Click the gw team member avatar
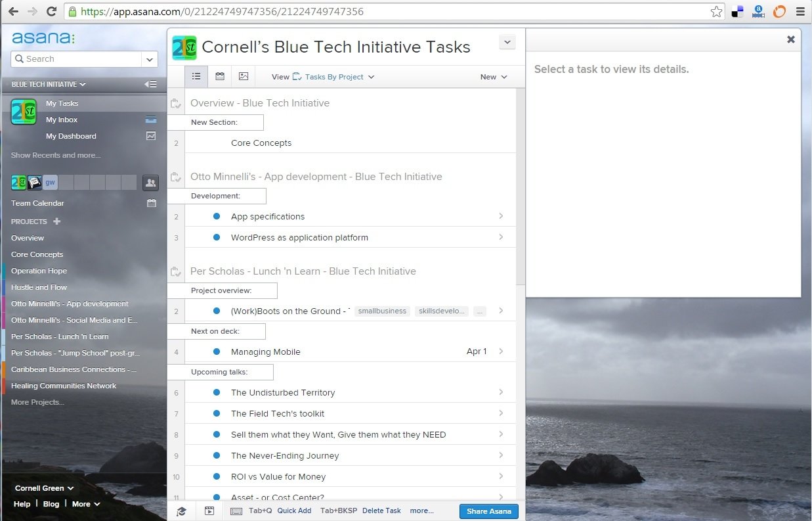Image resolution: width=812 pixels, height=521 pixels. (x=50, y=183)
